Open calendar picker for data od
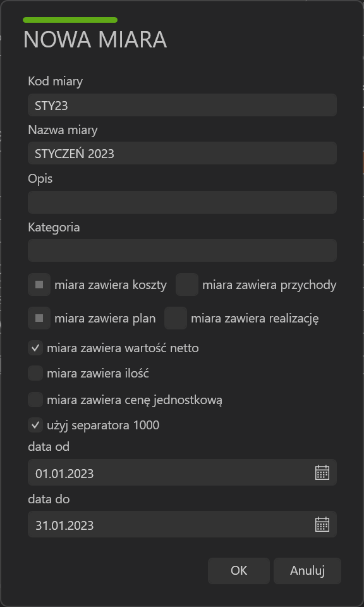Image resolution: width=364 pixels, height=607 pixels. coord(322,473)
